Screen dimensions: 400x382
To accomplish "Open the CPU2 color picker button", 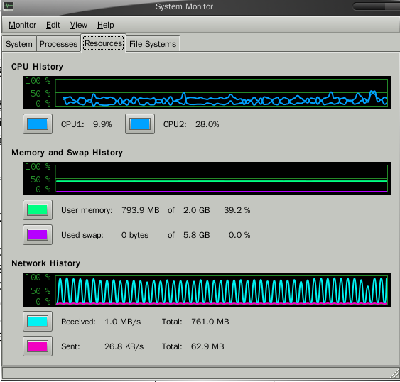I will 140,124.
